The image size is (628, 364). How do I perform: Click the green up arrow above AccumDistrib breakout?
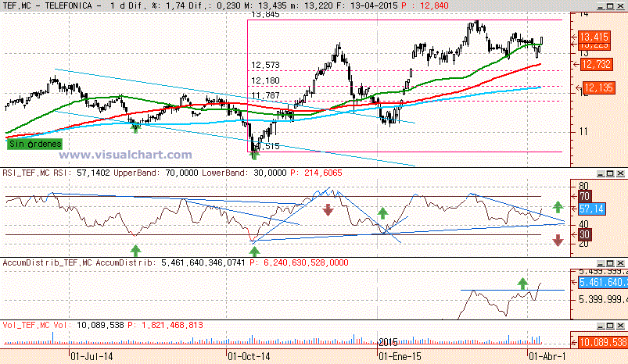[522, 284]
